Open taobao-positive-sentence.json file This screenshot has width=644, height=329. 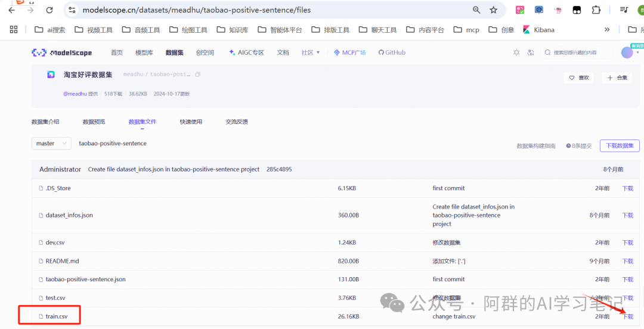tap(85, 280)
